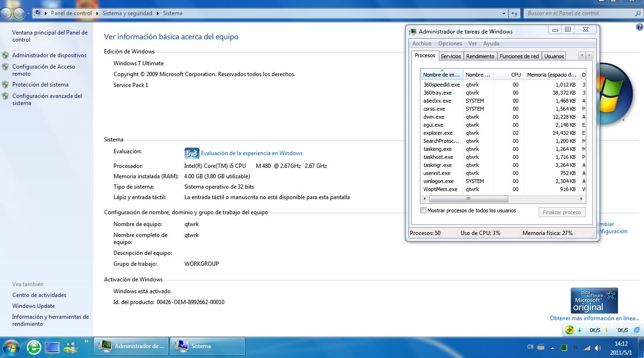
Task: Click the blue help question mark icon
Action: click(640, 27)
